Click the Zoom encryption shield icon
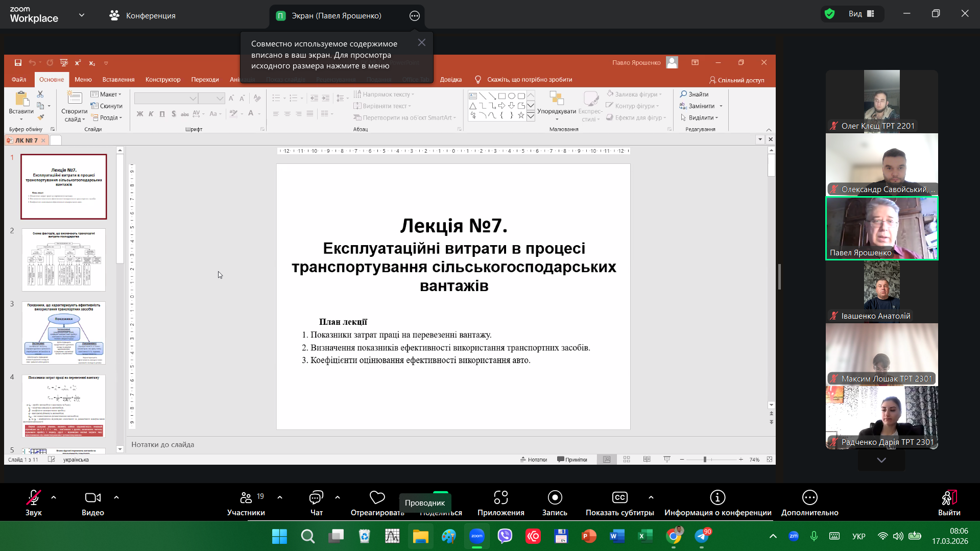Viewport: 980px width, 551px height. [830, 14]
